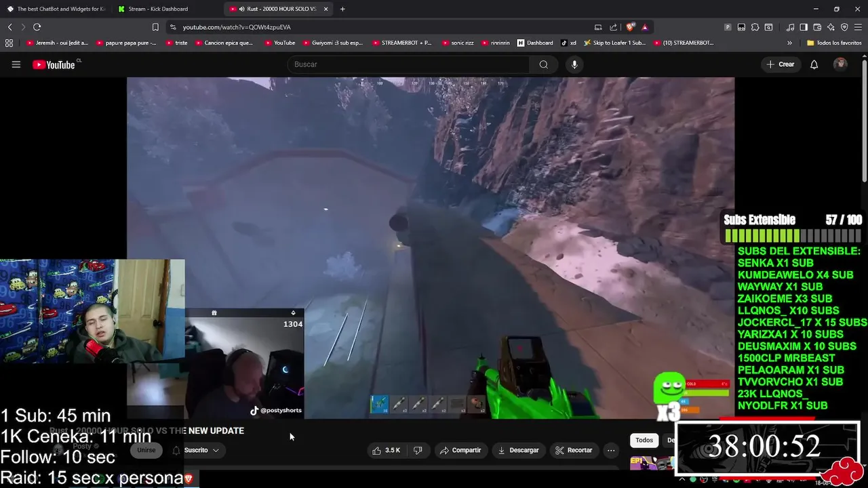Screen dimensions: 868x488
Task: Mute the Rust tab via speaker icon
Action: [x=241, y=9]
